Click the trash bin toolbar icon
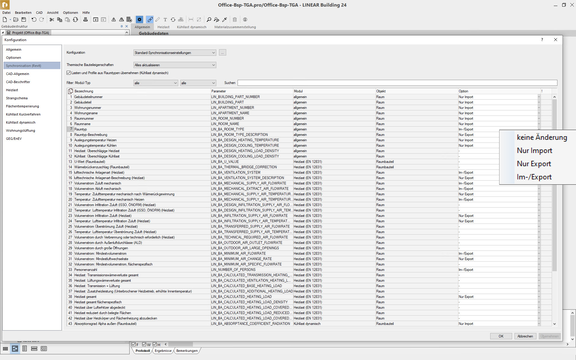The width and height of the screenshot is (576, 360). 234,19
